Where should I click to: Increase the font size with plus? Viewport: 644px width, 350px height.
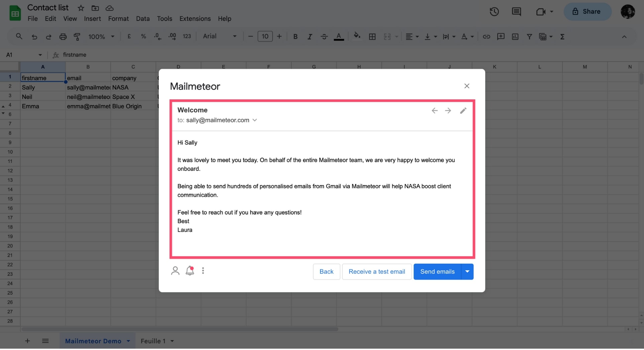pyautogui.click(x=279, y=36)
